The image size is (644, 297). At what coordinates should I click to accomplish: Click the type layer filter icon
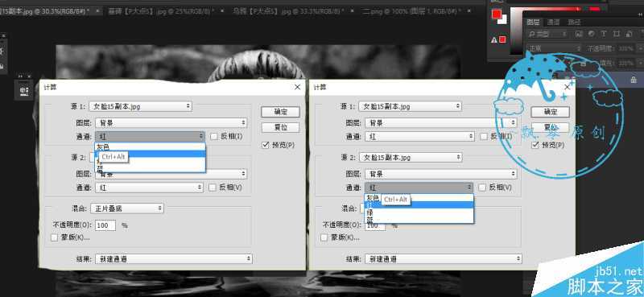click(604, 34)
